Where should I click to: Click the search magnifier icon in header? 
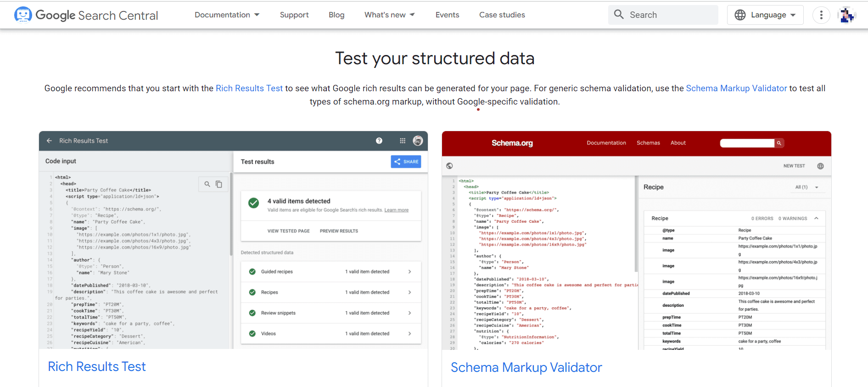click(x=619, y=15)
